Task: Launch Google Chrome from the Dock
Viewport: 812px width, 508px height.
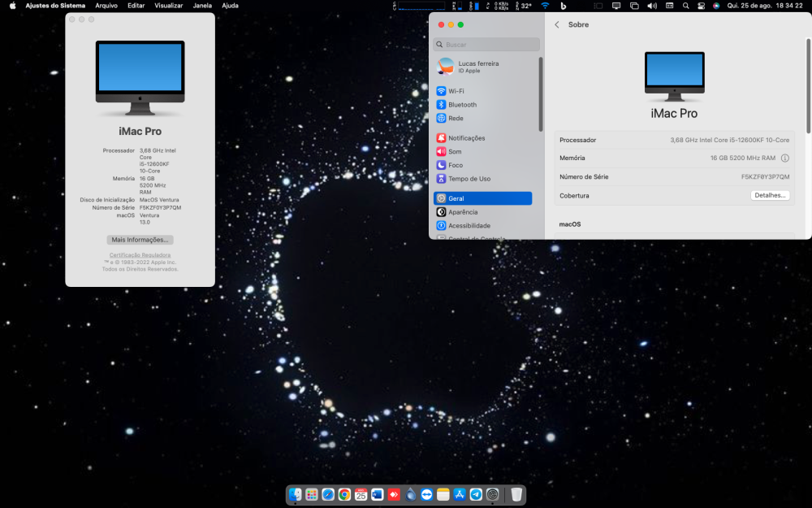Action: [344, 494]
